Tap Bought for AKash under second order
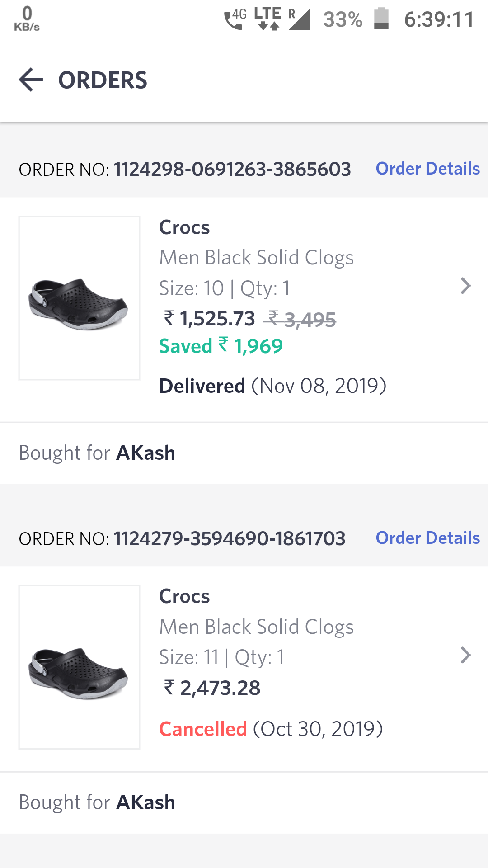488x868 pixels. 97,802
